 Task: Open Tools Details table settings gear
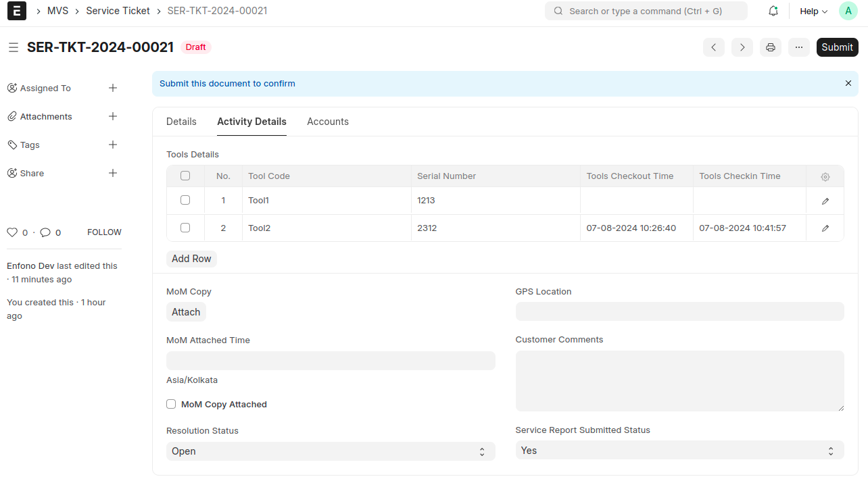point(825,177)
